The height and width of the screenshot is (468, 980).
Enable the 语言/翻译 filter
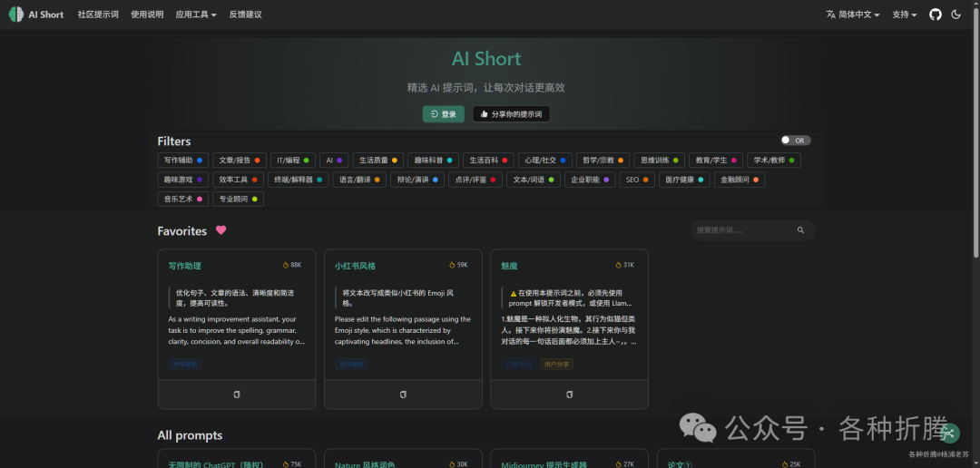(x=358, y=180)
